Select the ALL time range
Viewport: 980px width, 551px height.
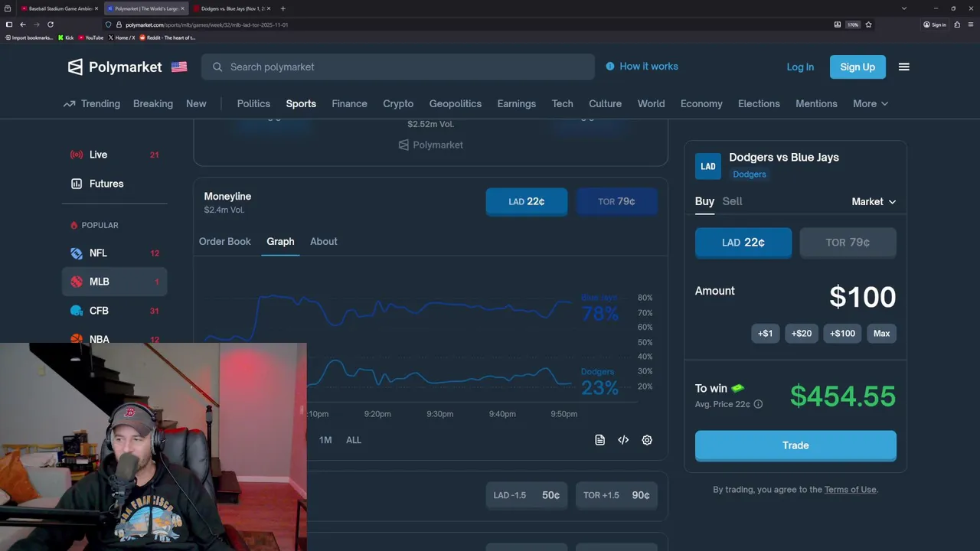[x=353, y=440]
